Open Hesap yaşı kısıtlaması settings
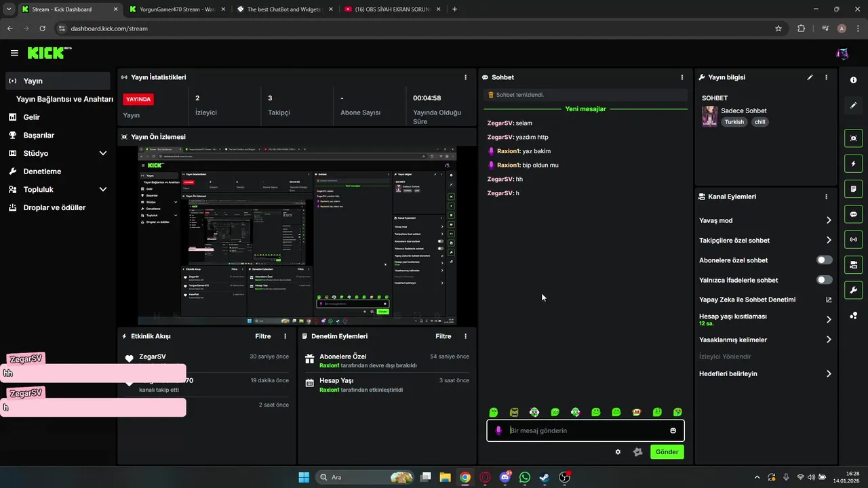 click(766, 319)
